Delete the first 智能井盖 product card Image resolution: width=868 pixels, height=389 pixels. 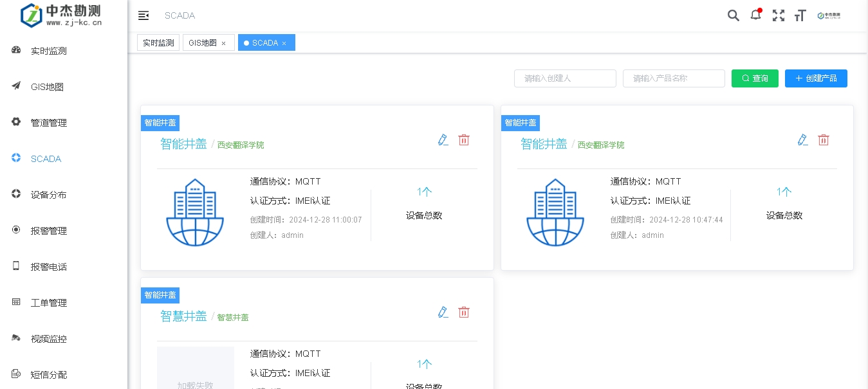[x=464, y=140]
